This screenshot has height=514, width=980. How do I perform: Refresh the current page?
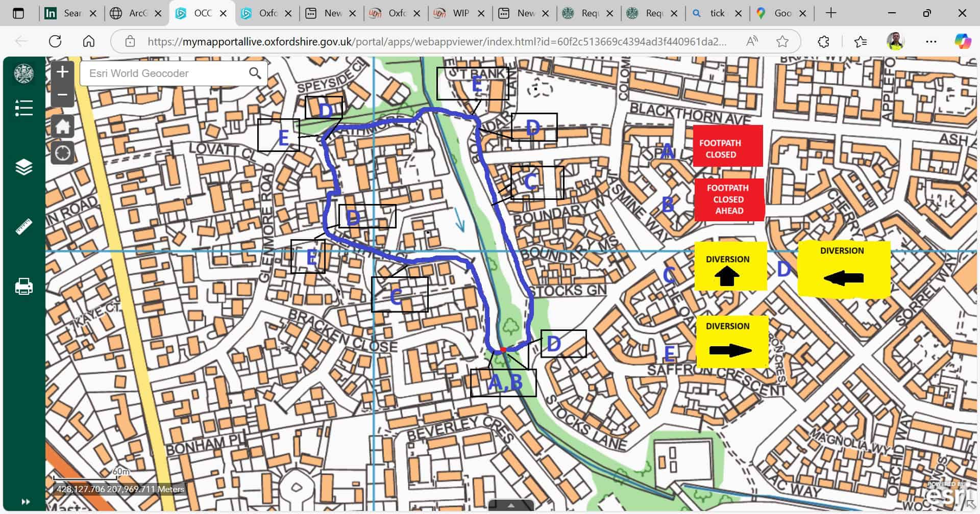(x=55, y=41)
